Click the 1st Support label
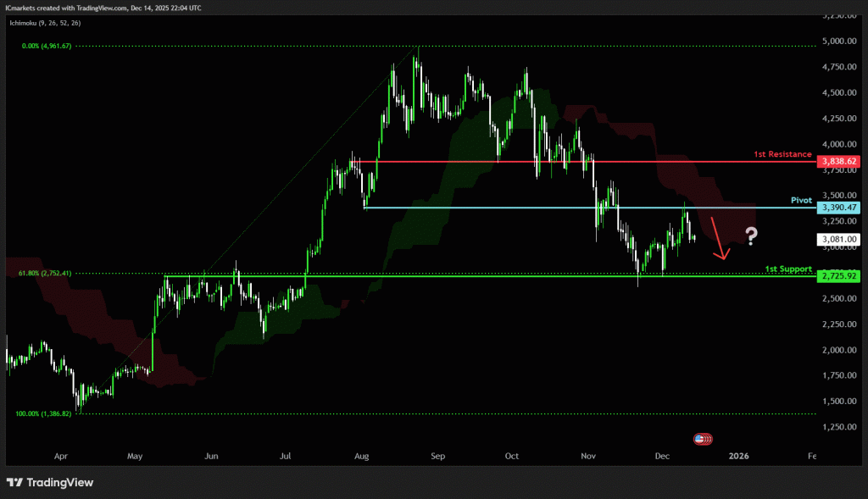This screenshot has height=499, width=868. coord(788,269)
